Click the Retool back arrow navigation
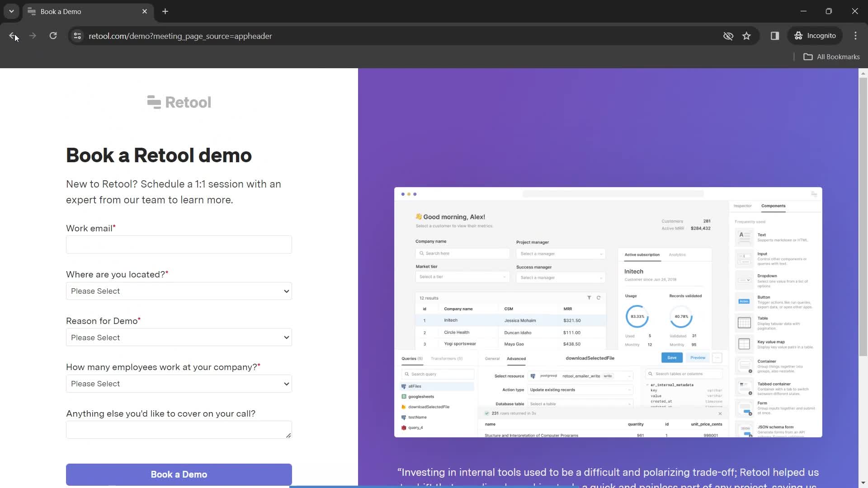Screen dimensions: 868x488 tap(13, 36)
